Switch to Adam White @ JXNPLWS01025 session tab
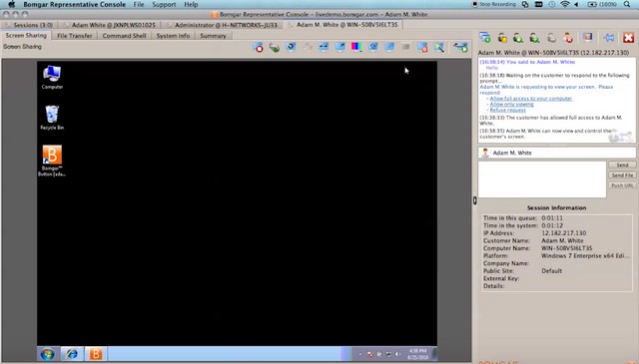 [110, 25]
